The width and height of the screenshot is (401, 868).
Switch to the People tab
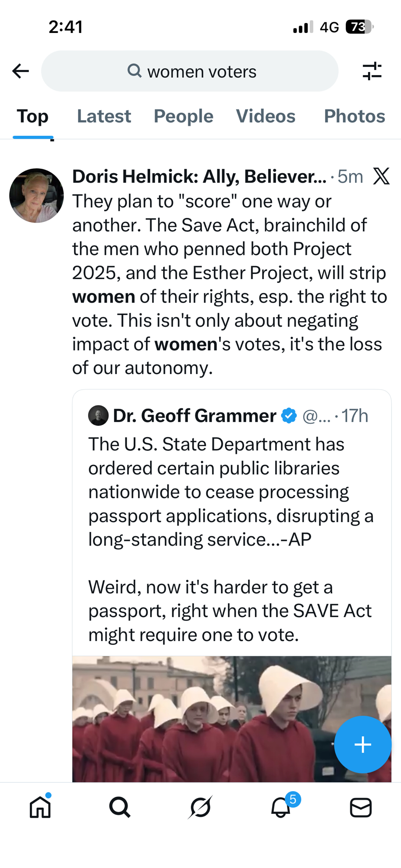[x=183, y=116]
